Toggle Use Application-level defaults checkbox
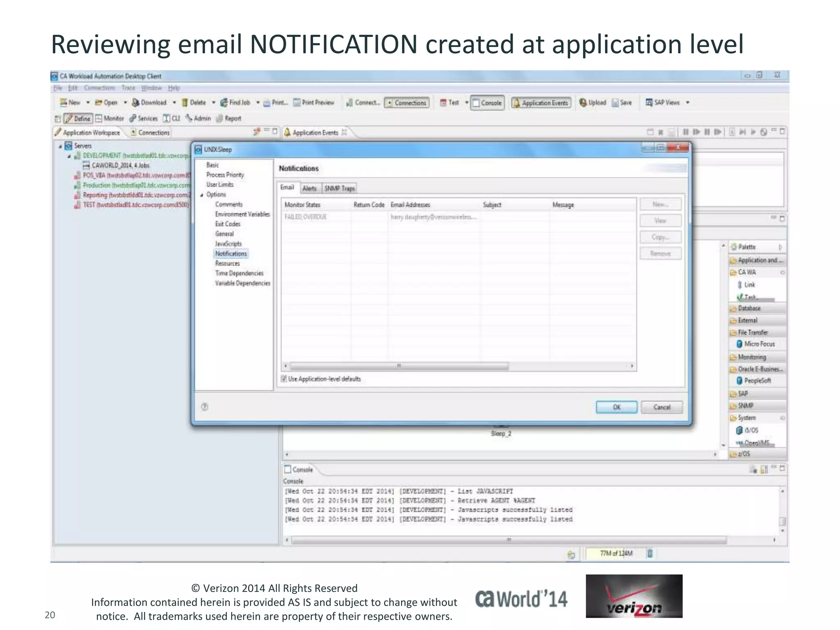 pyautogui.click(x=283, y=379)
